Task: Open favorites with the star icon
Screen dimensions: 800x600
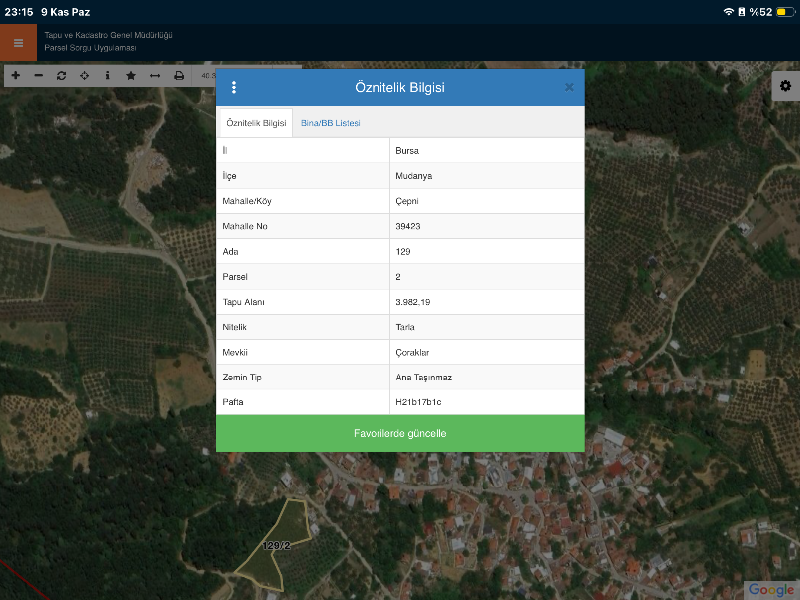Action: coord(131,76)
